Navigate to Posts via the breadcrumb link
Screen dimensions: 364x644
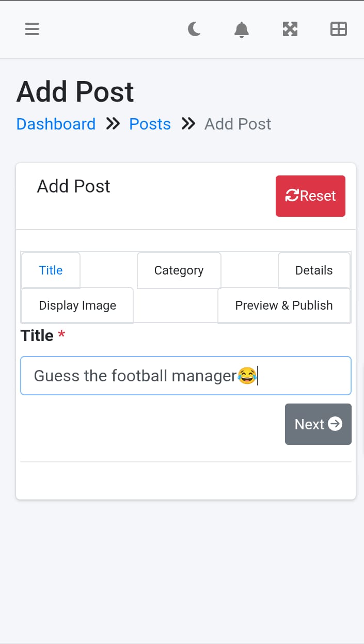(150, 123)
